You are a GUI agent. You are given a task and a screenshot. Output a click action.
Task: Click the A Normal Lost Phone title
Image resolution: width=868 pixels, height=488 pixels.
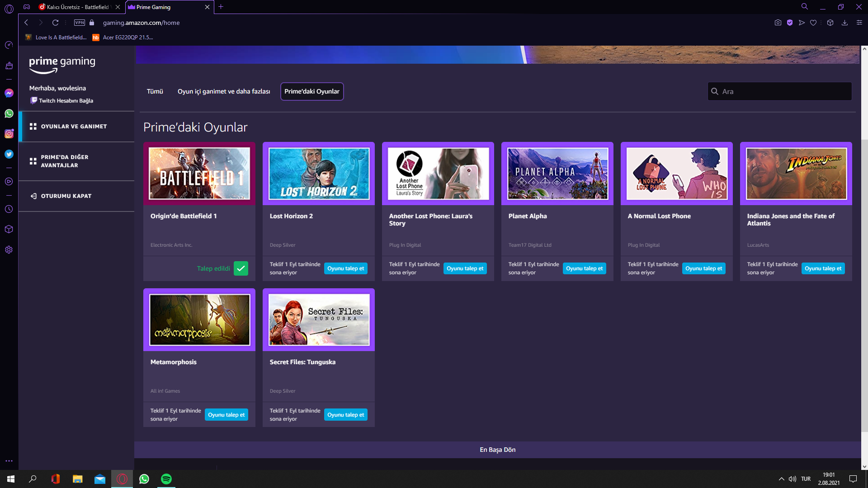[x=659, y=216]
